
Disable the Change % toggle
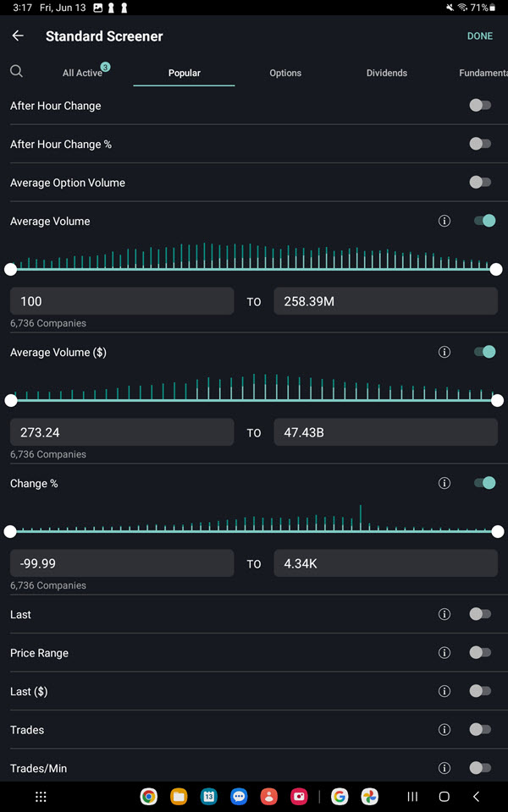pos(484,483)
